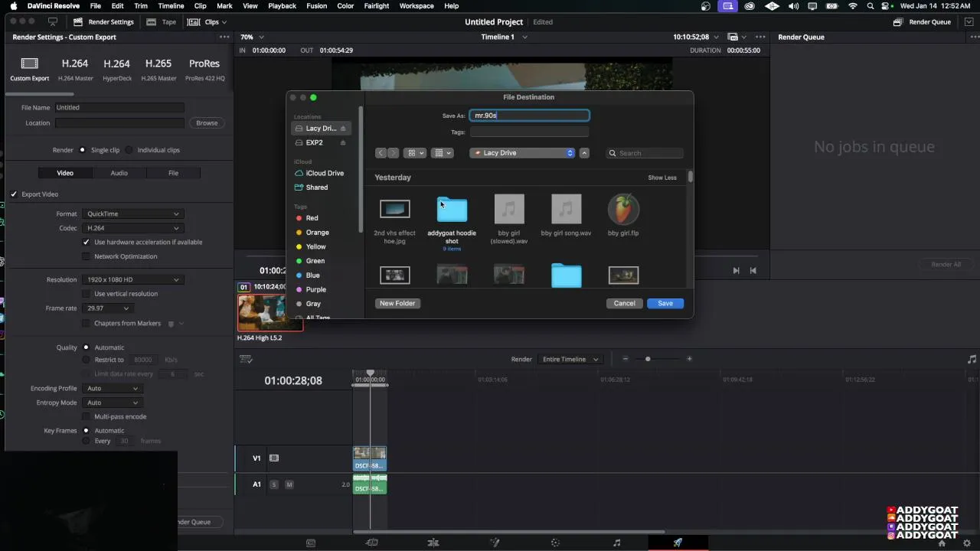Eject the EXP2 drive in sidebar
Viewport: 980px width, 551px height.
pos(343,143)
